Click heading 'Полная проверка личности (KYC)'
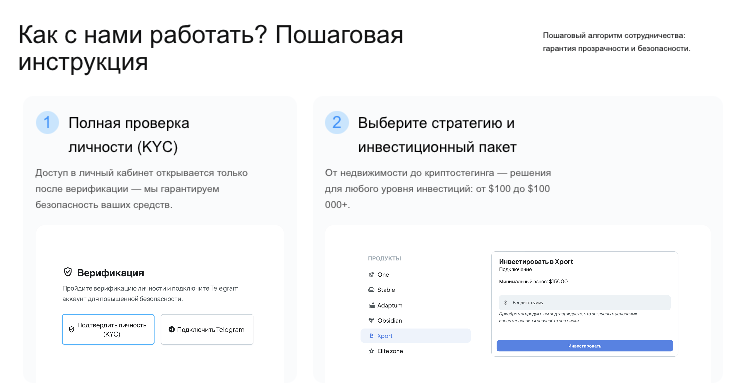The image size is (746, 386). point(129,135)
